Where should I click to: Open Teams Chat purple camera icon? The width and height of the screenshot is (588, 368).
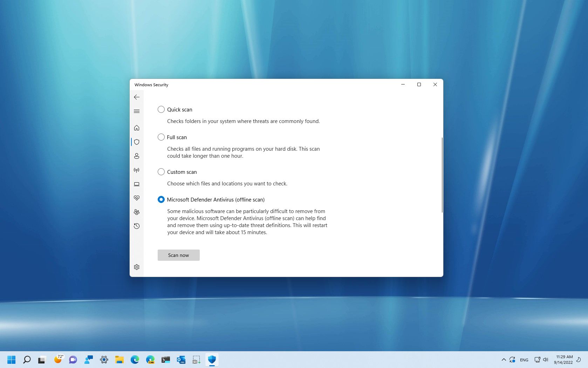73,360
